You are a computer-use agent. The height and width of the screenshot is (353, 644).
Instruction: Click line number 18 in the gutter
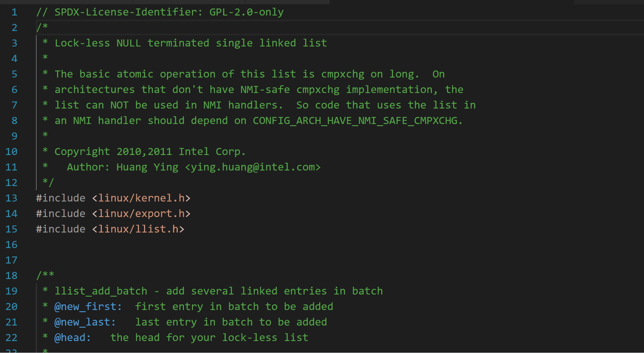pyautogui.click(x=11, y=275)
